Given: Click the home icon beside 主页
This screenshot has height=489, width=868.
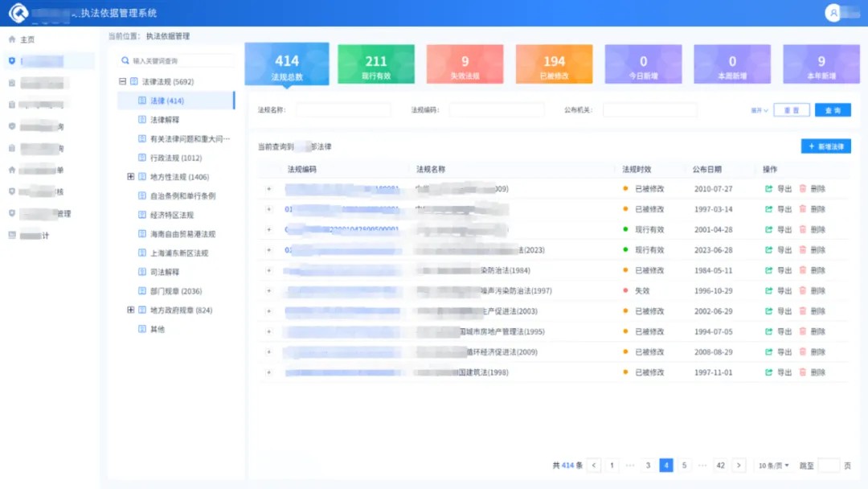Looking at the screenshot, I should pyautogui.click(x=11, y=39).
